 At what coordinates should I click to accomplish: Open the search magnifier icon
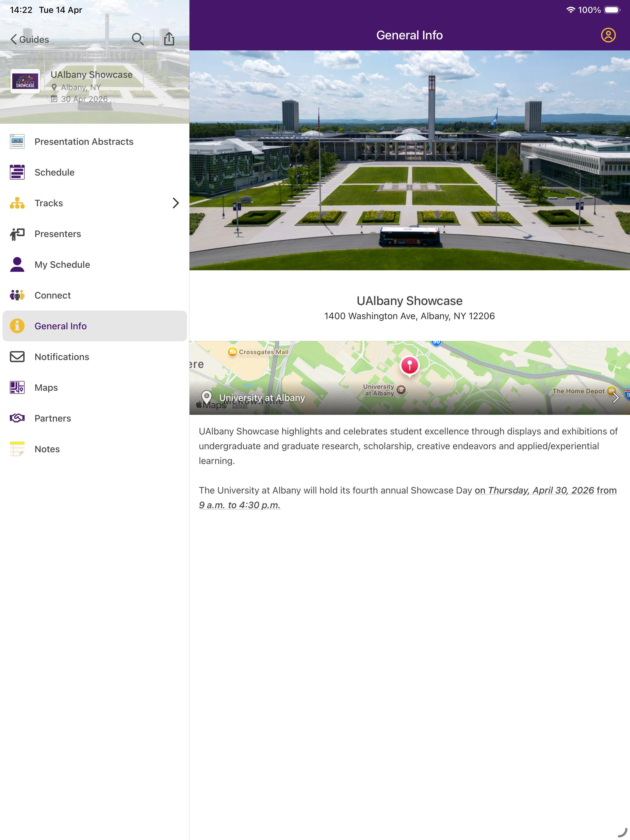[x=138, y=39]
